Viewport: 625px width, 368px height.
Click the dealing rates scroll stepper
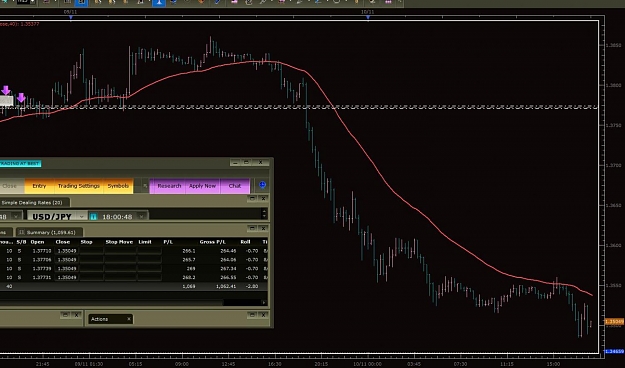[264, 213]
